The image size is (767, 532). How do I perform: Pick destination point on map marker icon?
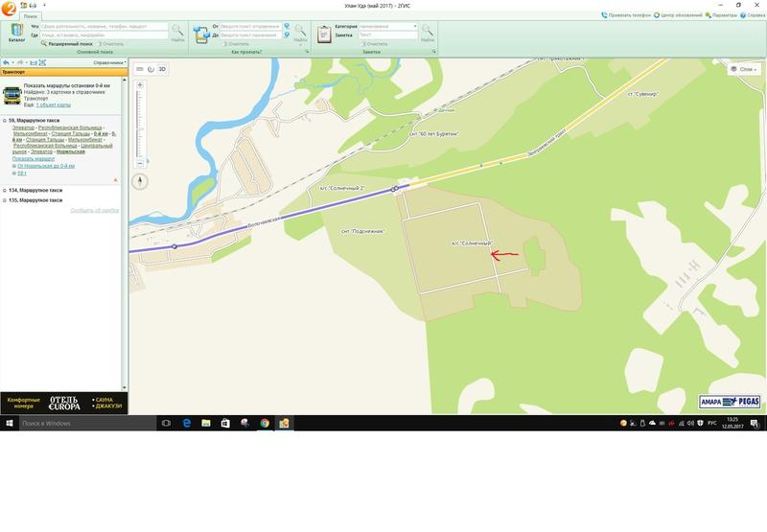pos(287,35)
